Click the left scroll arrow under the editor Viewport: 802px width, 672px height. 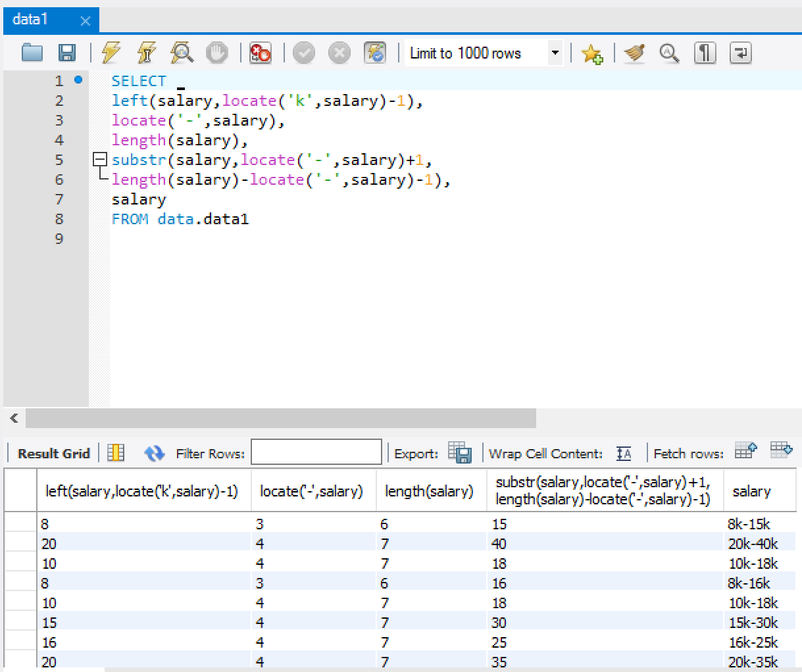(14, 418)
